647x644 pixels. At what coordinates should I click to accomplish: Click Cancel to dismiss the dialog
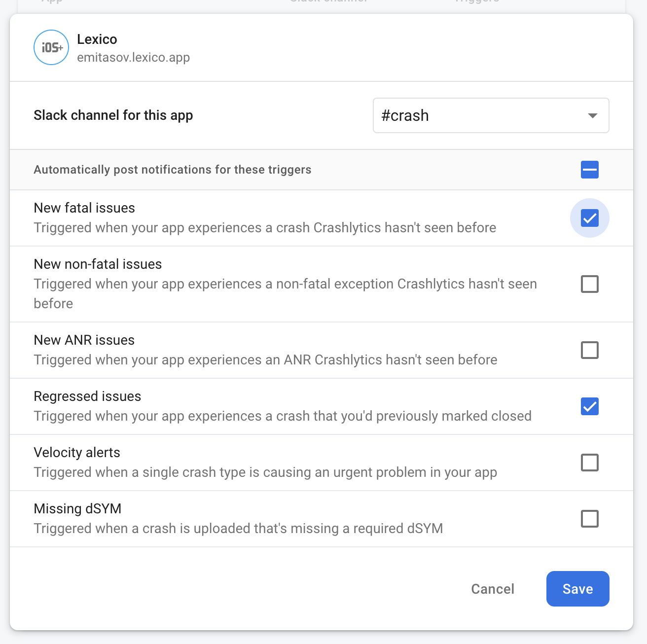pyautogui.click(x=492, y=589)
